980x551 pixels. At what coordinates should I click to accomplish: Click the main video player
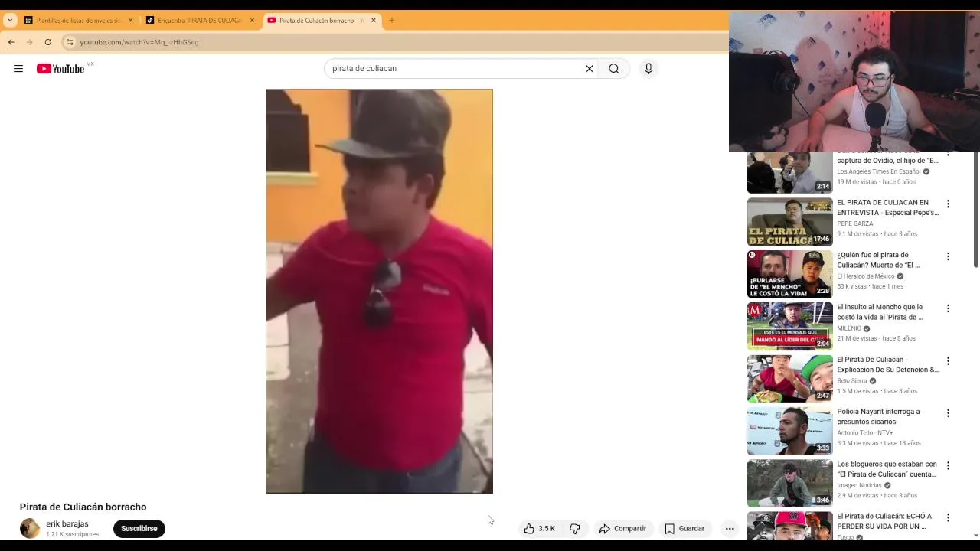click(380, 292)
